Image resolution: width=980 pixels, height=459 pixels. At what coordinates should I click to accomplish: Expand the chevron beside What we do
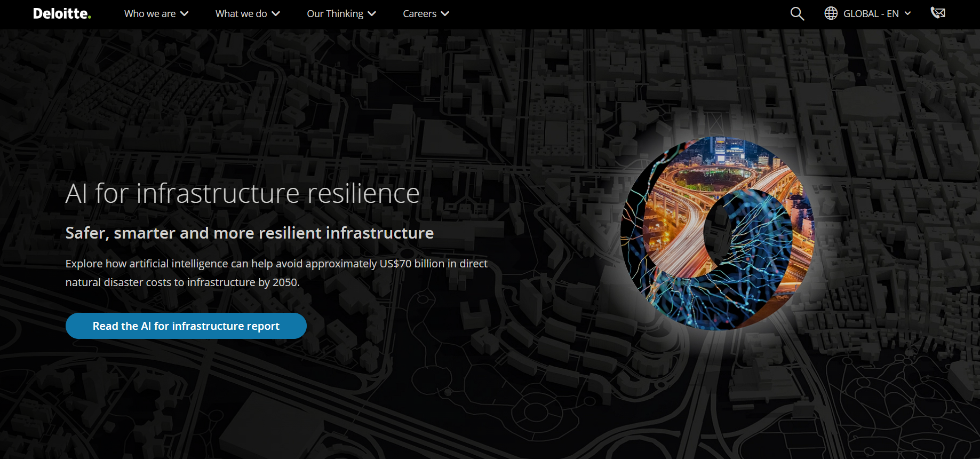click(276, 14)
